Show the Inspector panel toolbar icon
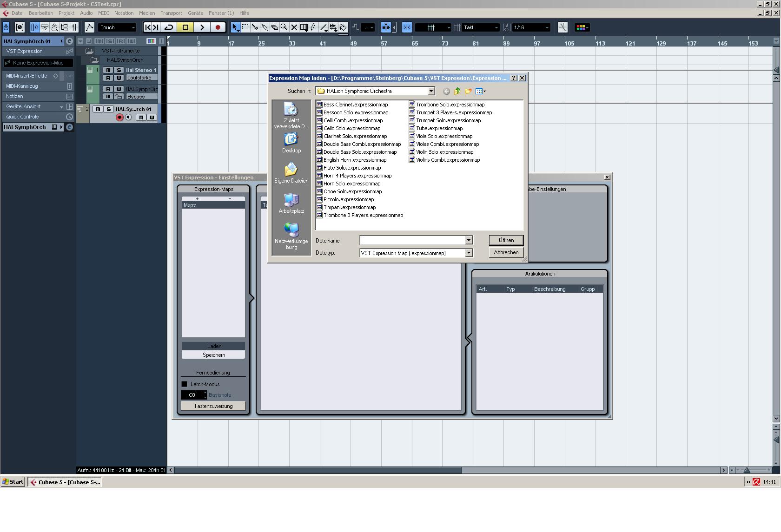The image size is (781, 532). [x=35, y=27]
